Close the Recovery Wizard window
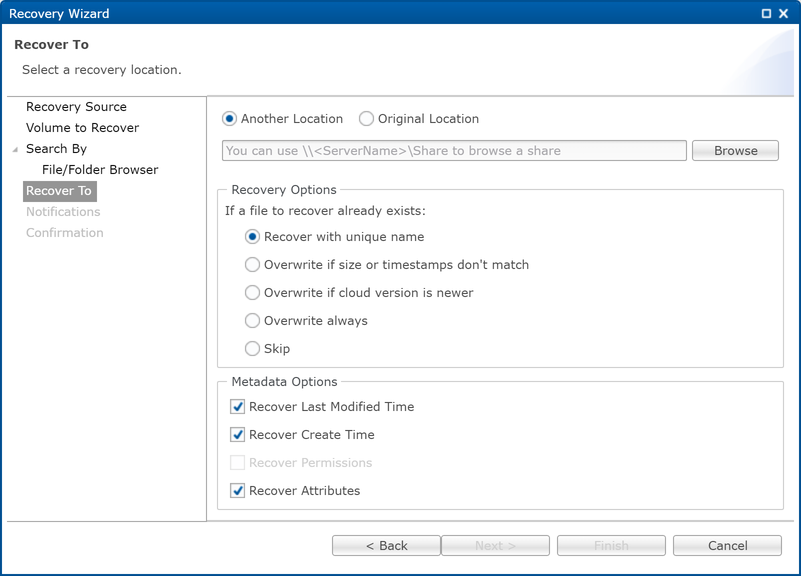 pos(783,14)
